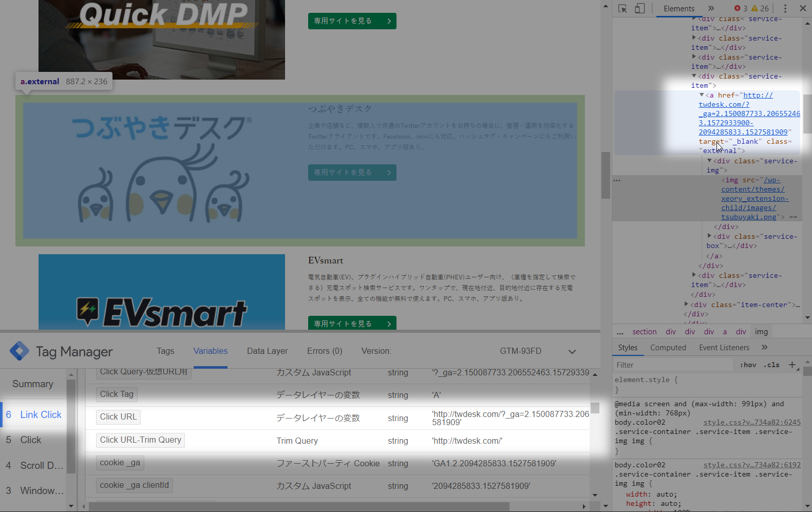Image resolution: width=812 pixels, height=512 pixels.
Task: Click the Click URL variable chip
Action: pos(118,417)
